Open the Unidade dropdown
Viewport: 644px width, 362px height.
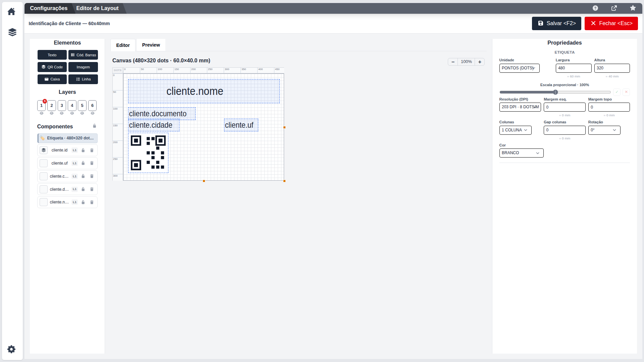point(519,68)
